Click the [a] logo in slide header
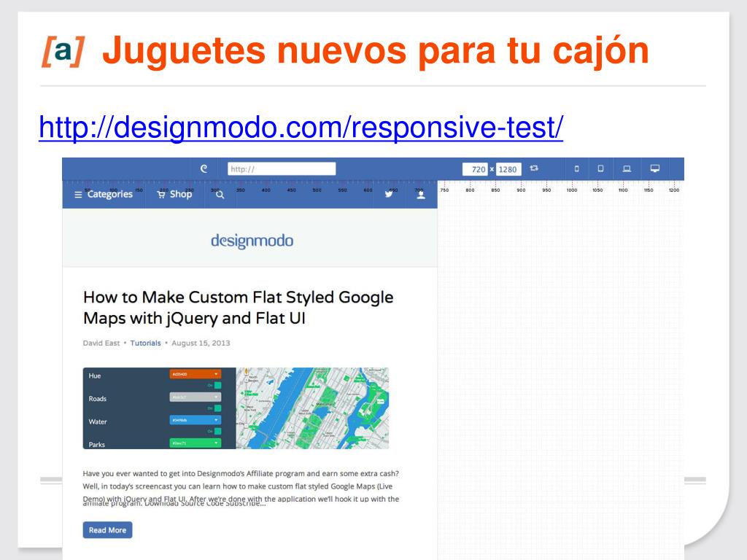This screenshot has width=747, height=560. pos(63,51)
